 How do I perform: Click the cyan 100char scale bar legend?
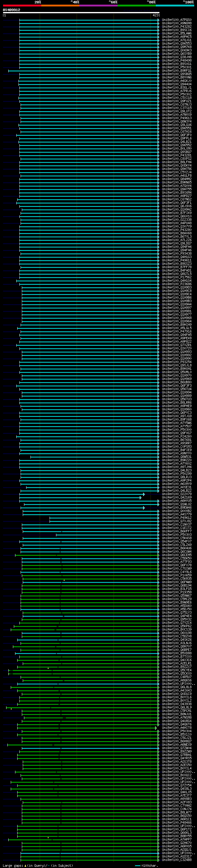click(137, 866)
